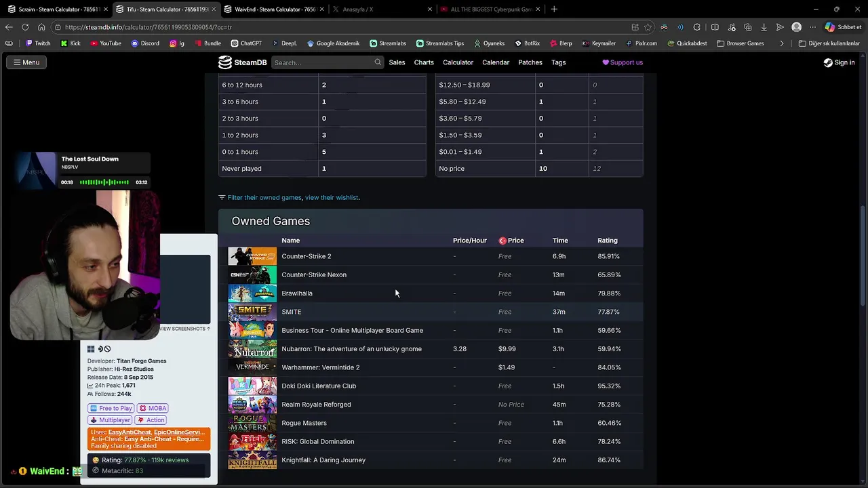Open browser extensions puzzle icon

(696, 27)
